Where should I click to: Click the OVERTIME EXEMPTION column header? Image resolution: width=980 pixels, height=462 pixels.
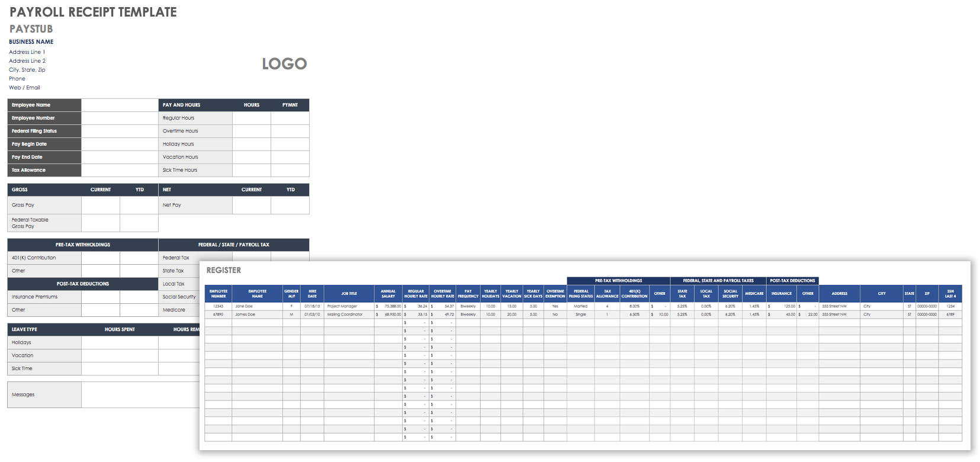555,294
